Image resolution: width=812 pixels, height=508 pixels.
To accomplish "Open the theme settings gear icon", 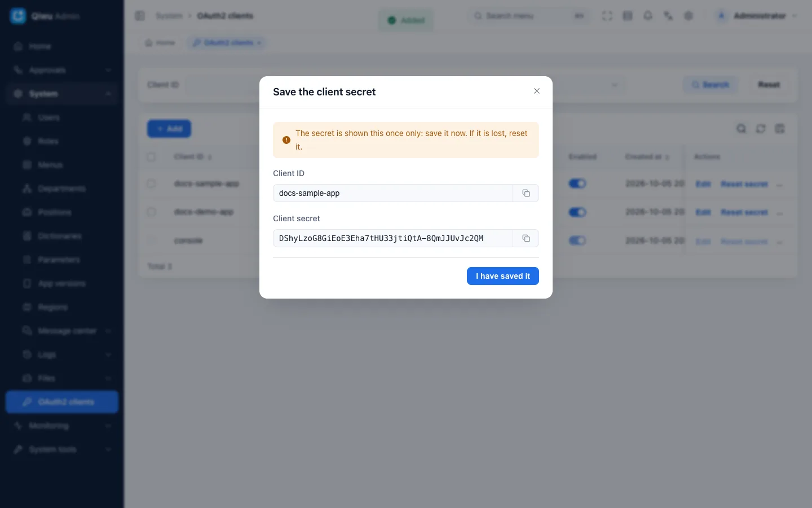I will coord(689,16).
